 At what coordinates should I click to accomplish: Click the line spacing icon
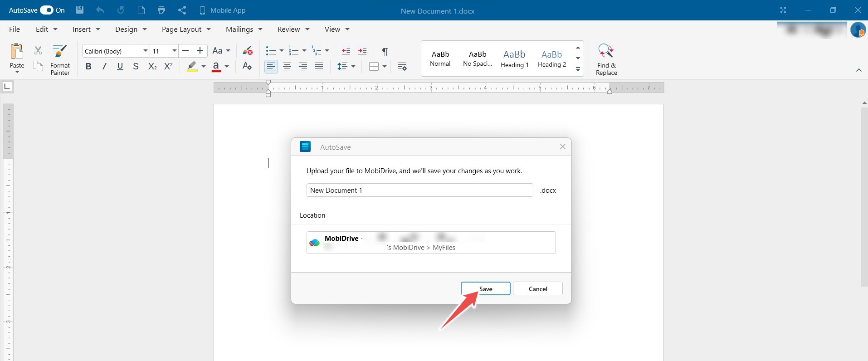coord(342,67)
